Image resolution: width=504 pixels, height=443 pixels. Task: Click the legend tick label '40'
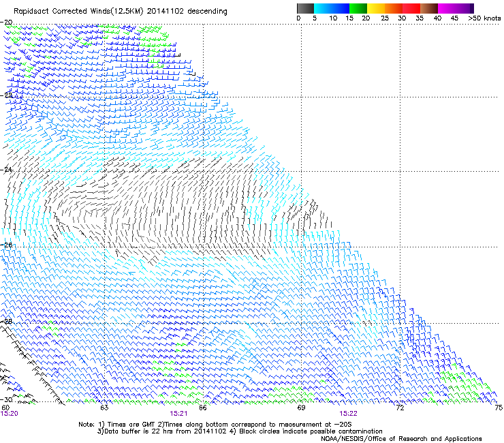(x=437, y=18)
